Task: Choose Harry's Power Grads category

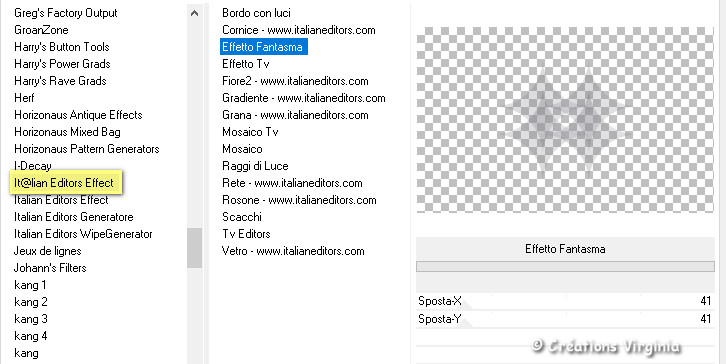Action: (x=62, y=64)
